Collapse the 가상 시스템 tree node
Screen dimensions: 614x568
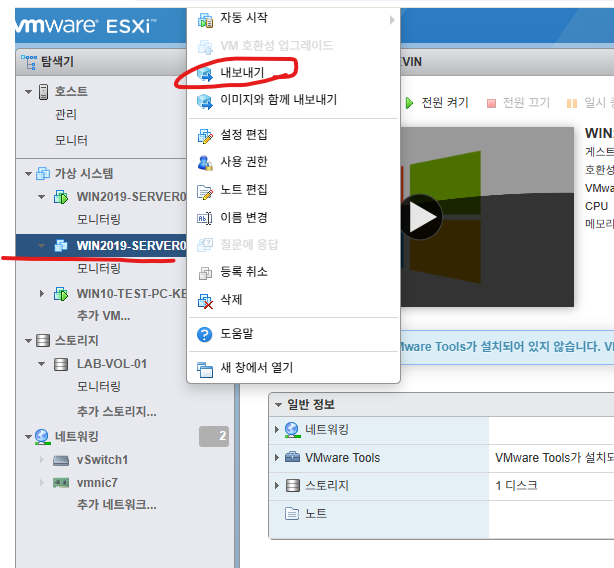(28, 173)
